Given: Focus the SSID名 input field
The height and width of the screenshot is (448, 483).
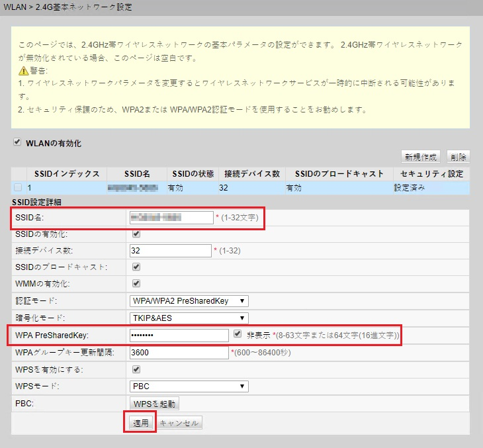Looking at the screenshot, I should pyautogui.click(x=171, y=218).
